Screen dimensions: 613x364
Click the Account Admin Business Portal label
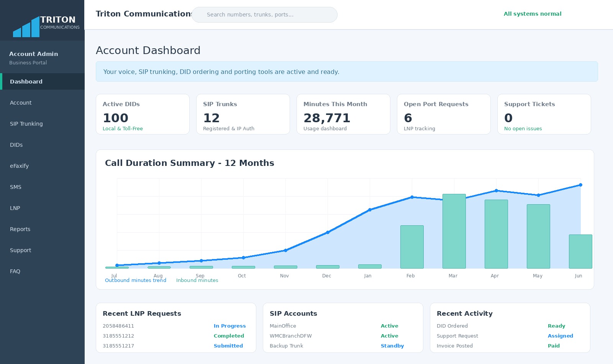coord(34,58)
